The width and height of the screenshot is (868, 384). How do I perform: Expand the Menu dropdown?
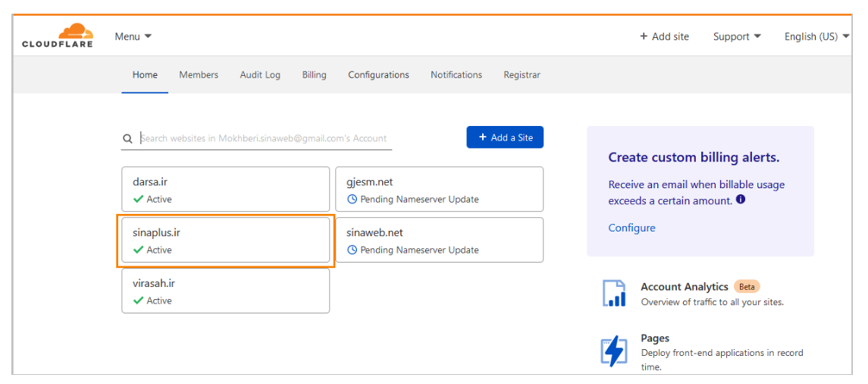pos(133,36)
